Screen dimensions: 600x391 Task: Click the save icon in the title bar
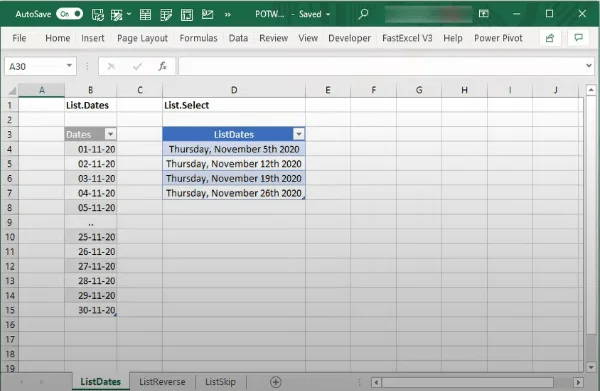pyautogui.click(x=98, y=15)
